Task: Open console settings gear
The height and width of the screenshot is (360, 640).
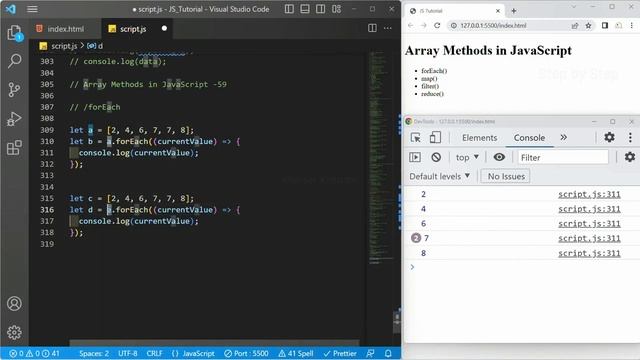Action: tap(630, 157)
